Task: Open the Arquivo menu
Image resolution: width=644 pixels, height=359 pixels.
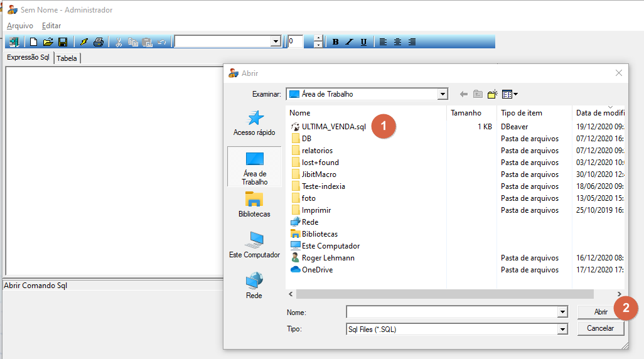Action: (19, 26)
